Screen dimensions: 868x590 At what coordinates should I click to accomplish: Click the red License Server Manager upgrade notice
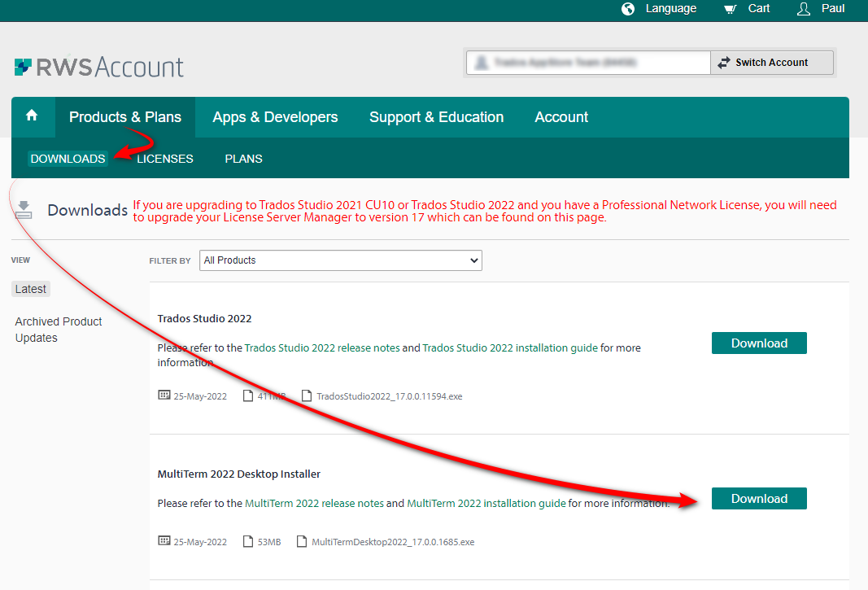484,211
